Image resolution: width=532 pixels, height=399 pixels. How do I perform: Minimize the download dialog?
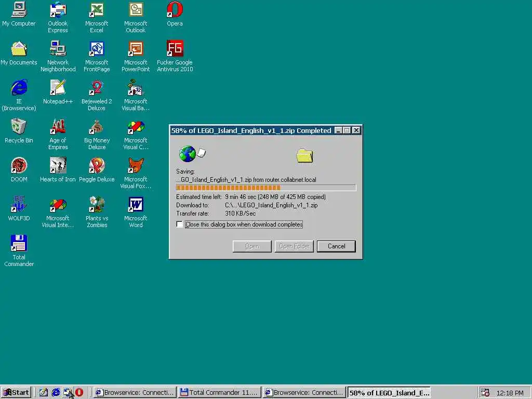point(338,130)
